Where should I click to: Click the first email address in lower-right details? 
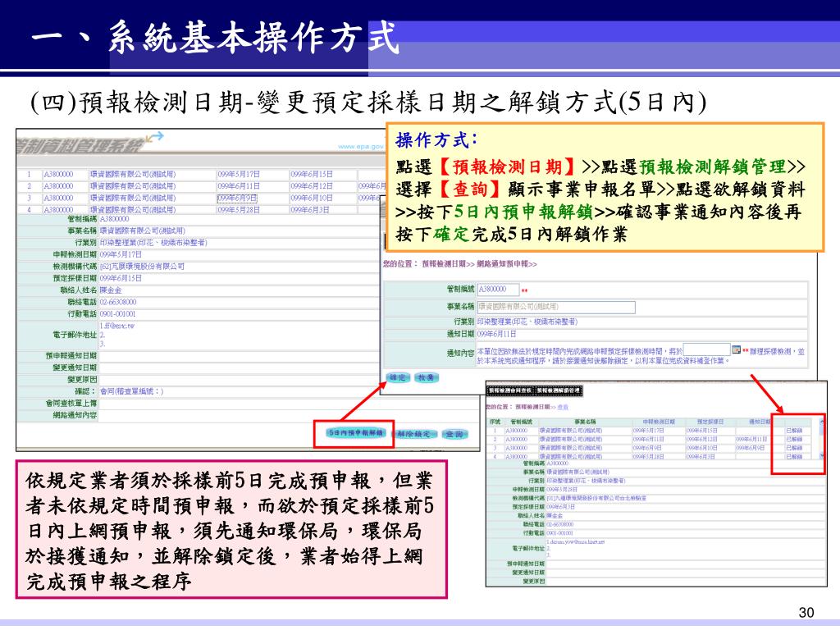point(575,542)
